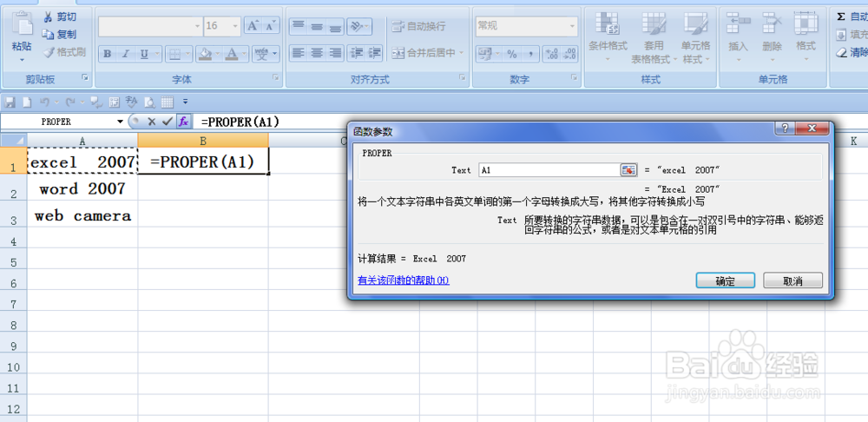868x422 pixels.
Task: Click the 取消 button in dialog
Action: [x=792, y=280]
